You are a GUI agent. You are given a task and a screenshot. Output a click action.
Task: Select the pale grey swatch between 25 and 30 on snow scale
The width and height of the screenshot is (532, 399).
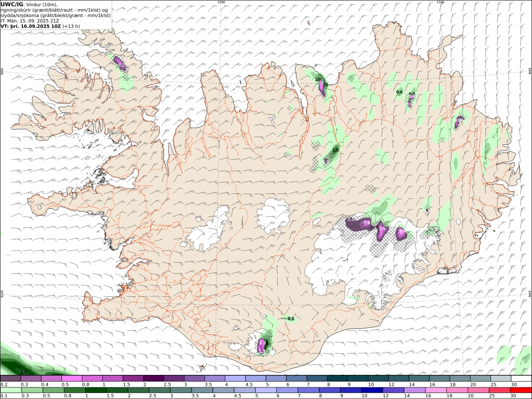pyautogui.click(x=501, y=378)
